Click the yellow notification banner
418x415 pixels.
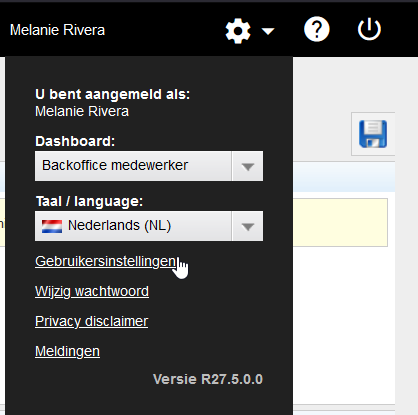click(x=340, y=222)
